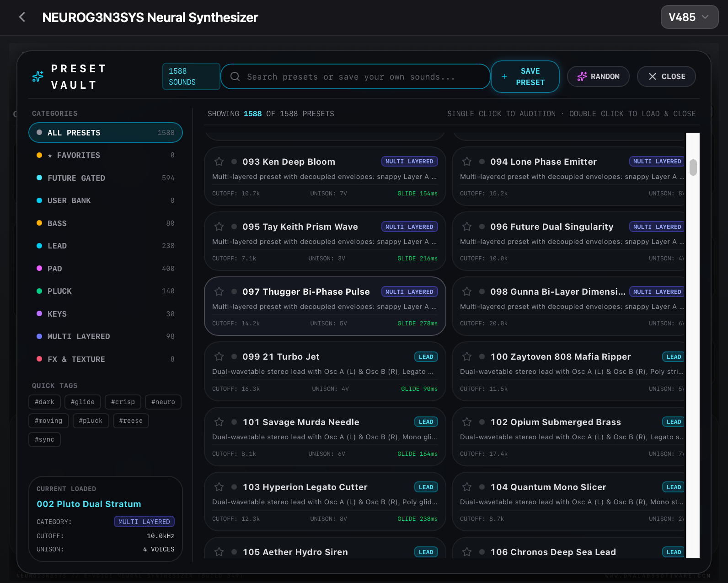Star 098 Gunna Bi-Layer Dimension preset
Screen dimensions: 728x583
[x=467, y=291]
